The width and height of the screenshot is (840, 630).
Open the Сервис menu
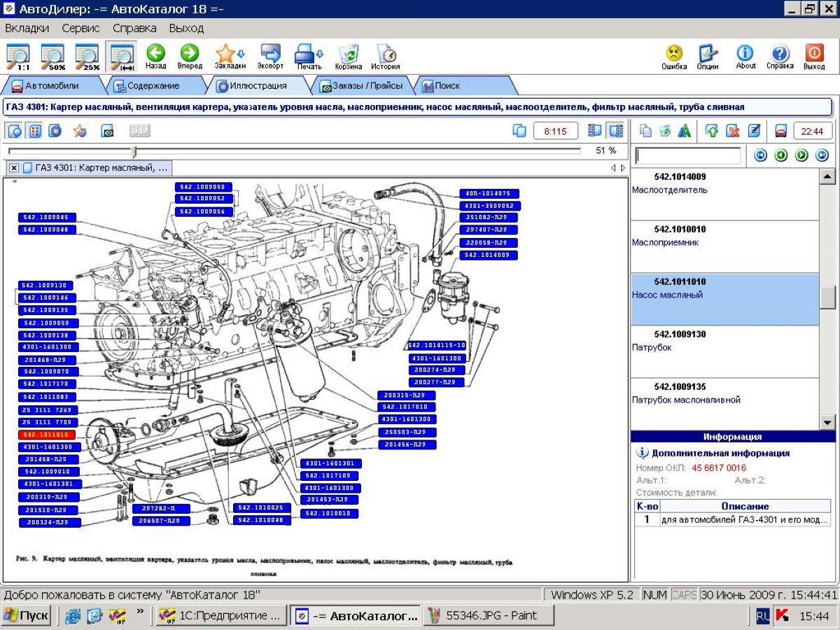point(80,28)
